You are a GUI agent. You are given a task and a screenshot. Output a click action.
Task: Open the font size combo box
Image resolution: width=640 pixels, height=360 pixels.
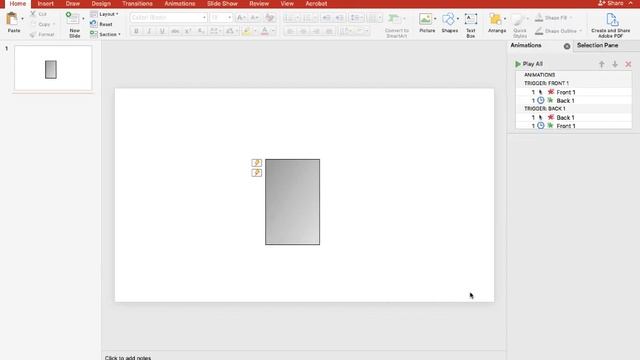coord(221,18)
